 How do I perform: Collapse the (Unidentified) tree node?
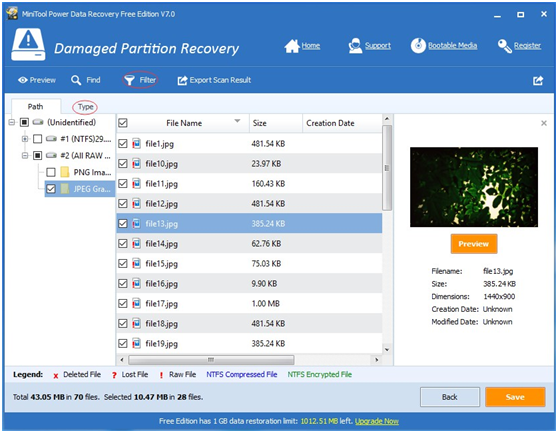pos(12,122)
